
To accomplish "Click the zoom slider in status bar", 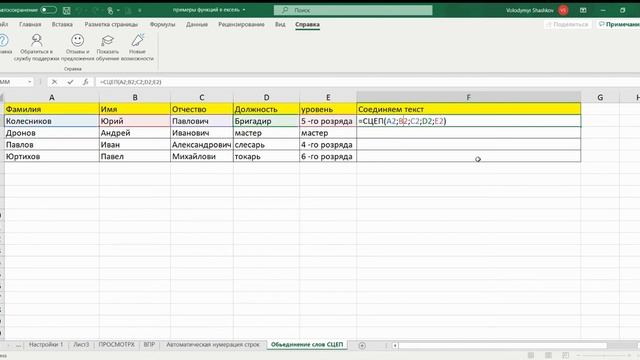I will pos(604,356).
